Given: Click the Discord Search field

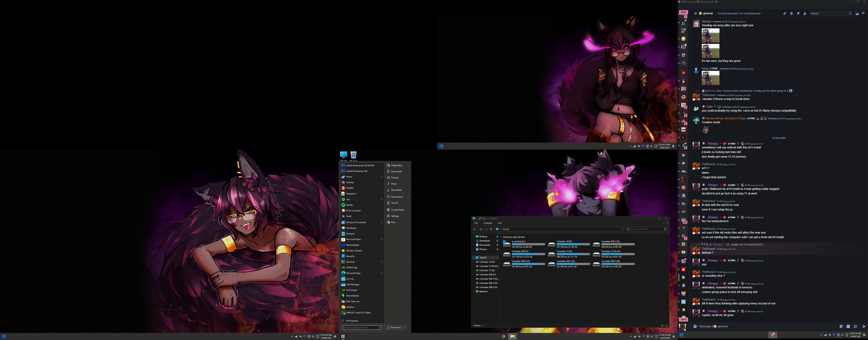Looking at the screenshot, I should click(831, 13).
